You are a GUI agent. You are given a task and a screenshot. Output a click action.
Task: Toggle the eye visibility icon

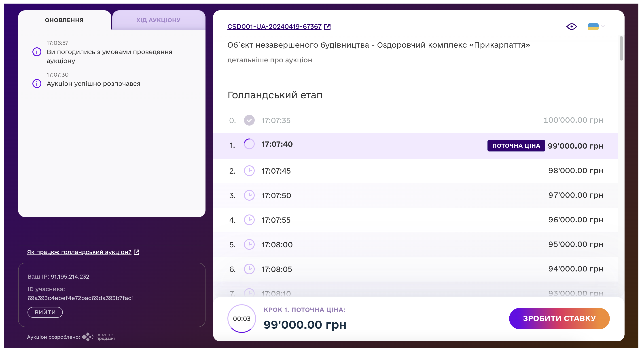click(571, 27)
